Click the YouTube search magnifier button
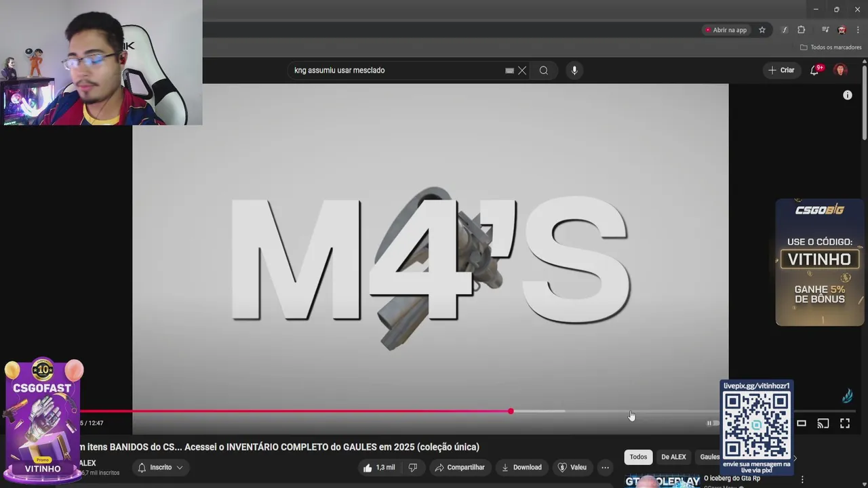 point(544,70)
